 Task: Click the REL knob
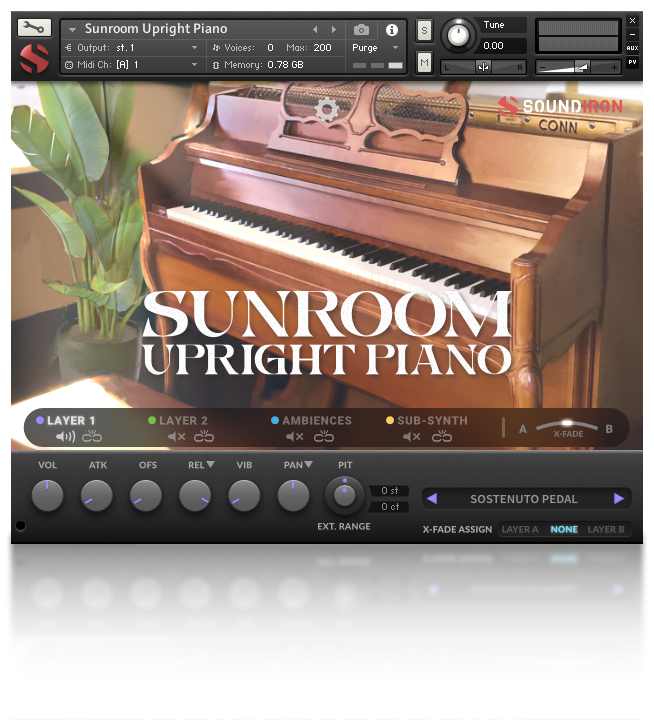tap(195, 495)
